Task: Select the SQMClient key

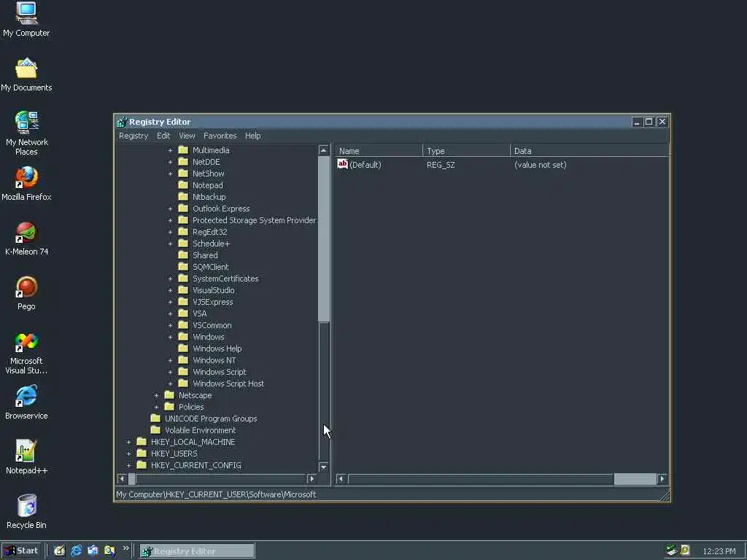Action: pyautogui.click(x=211, y=267)
